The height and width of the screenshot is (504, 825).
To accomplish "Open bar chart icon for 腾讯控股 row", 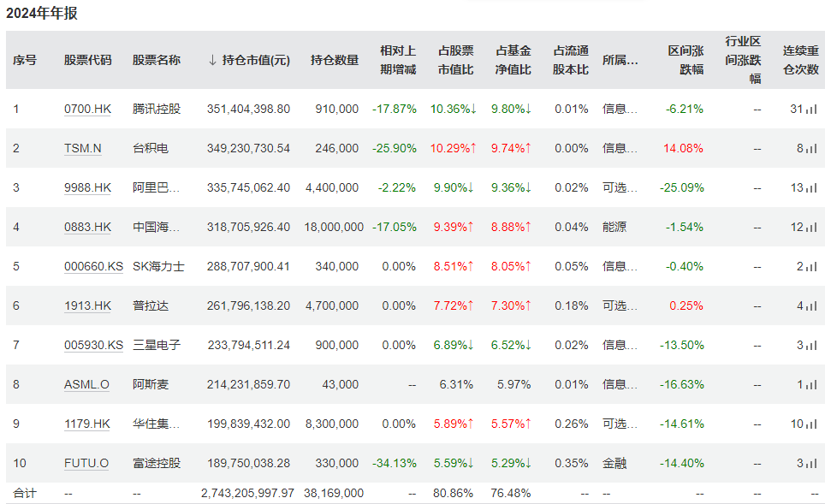I will coord(812,110).
